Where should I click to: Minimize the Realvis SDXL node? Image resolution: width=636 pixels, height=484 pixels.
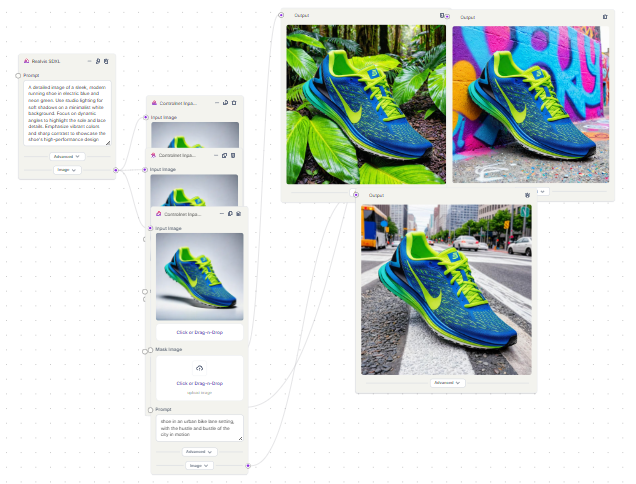90,61
